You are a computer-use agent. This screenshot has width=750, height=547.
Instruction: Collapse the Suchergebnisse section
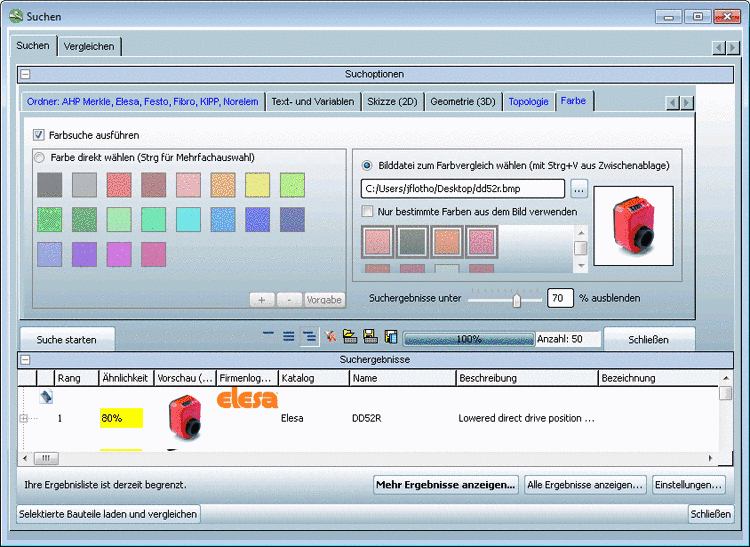(x=25, y=360)
